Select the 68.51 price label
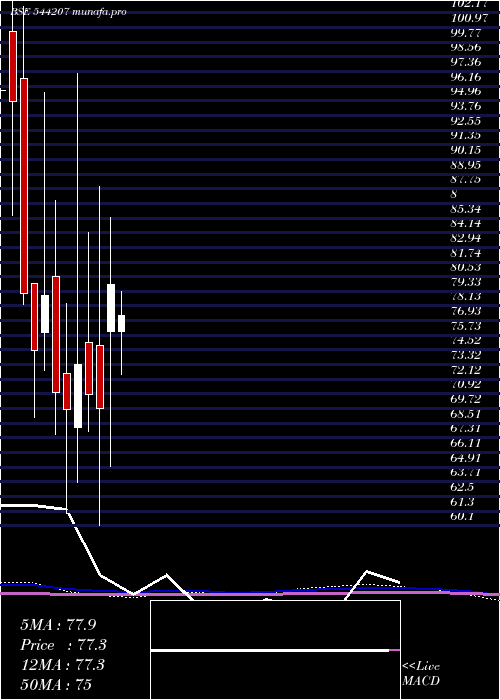 tap(466, 414)
